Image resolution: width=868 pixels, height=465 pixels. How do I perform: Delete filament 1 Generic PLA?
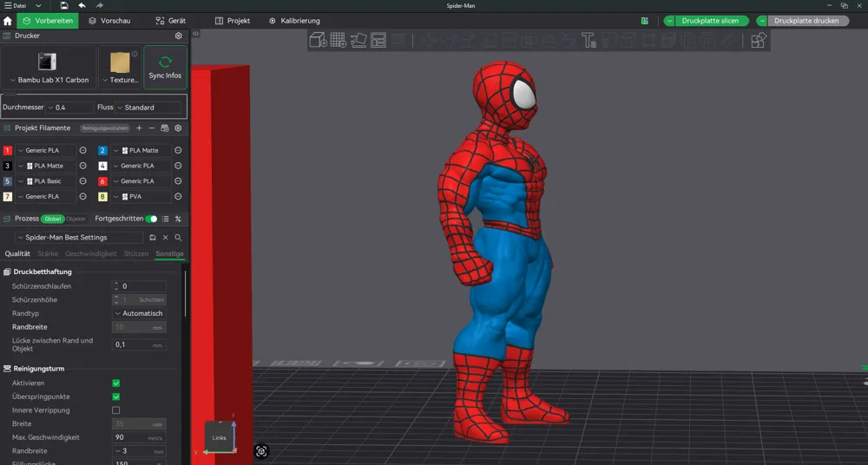pyautogui.click(x=82, y=150)
